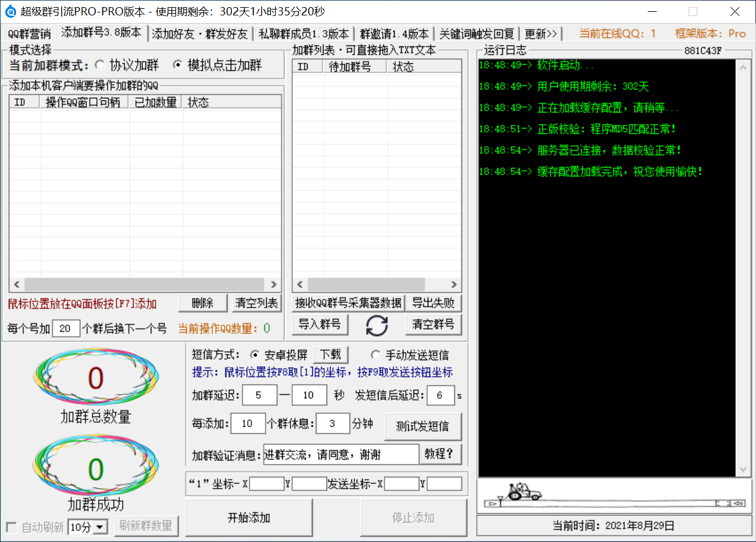756x542 pixels.
Task: Enable the 自动刷新 checkbox
Action: [11, 527]
